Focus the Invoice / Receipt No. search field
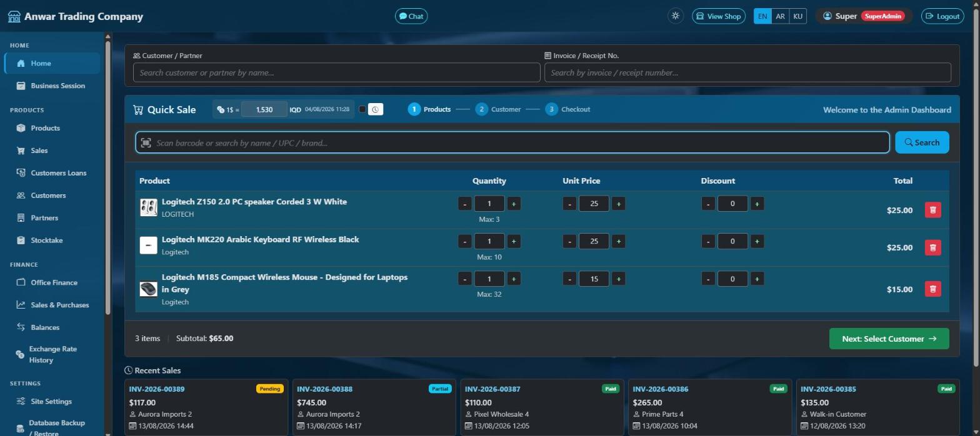The width and height of the screenshot is (980, 436). (x=747, y=72)
